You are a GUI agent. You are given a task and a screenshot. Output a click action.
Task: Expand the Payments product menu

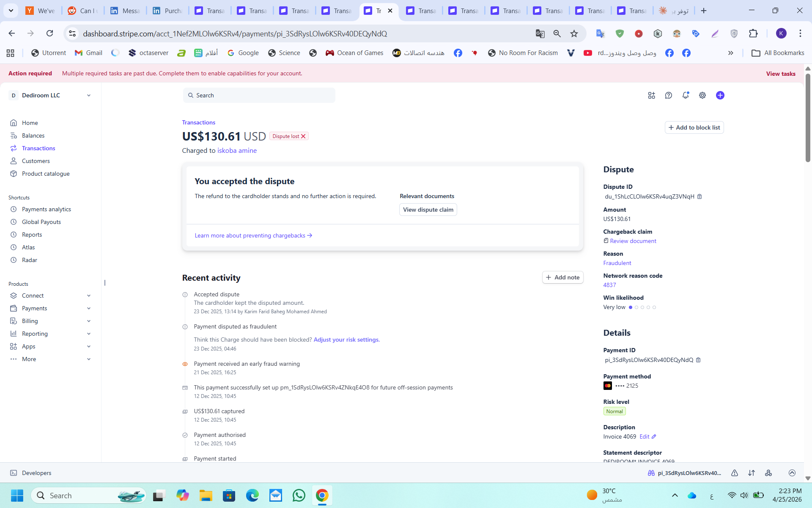click(50, 308)
